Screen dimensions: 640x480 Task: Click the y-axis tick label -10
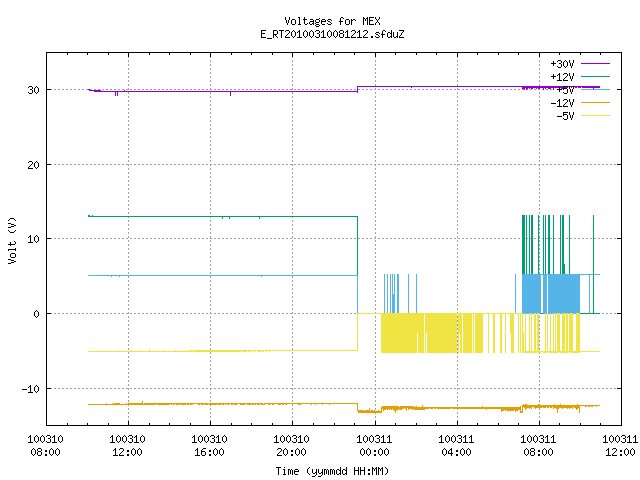point(31,389)
